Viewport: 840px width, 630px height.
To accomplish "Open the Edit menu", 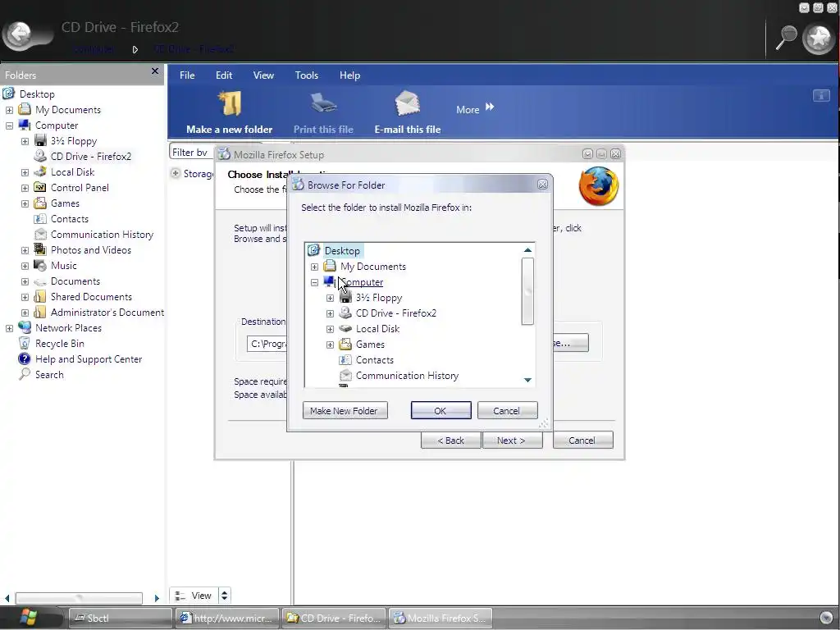I will 224,75.
